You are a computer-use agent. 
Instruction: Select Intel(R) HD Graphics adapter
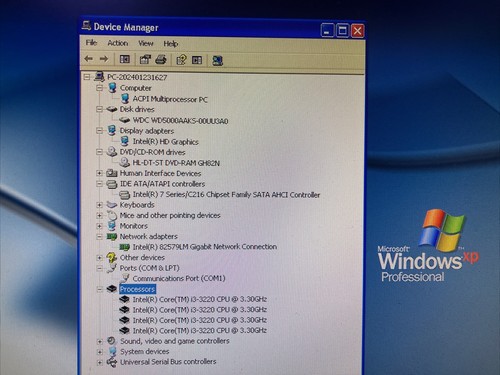pos(166,142)
